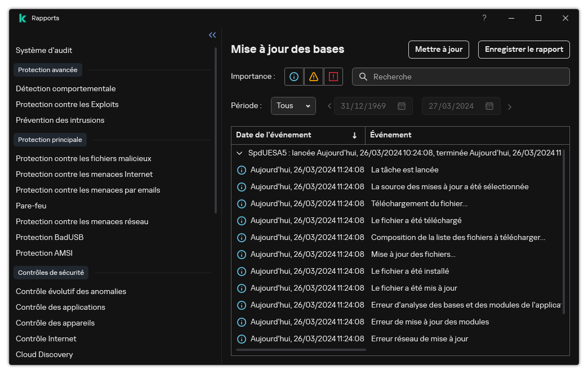Toggle warning events importance filter
The height and width of the screenshot is (374, 588).
[x=314, y=77]
